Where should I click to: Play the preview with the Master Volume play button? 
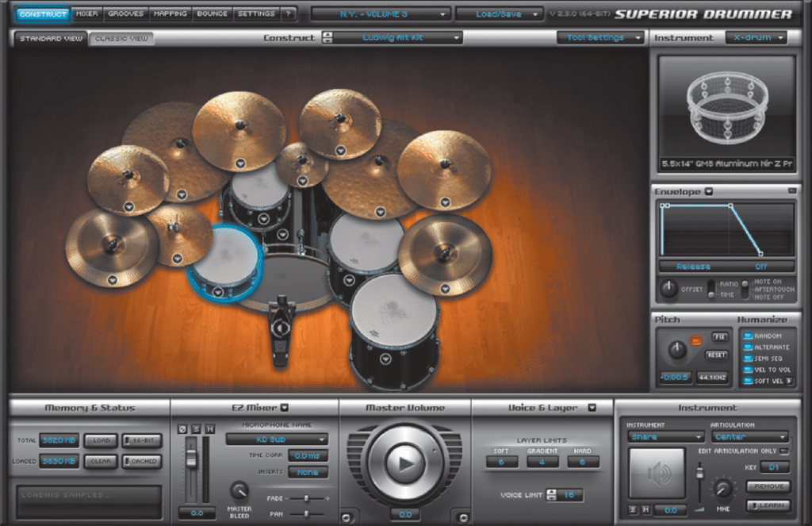coord(405,463)
